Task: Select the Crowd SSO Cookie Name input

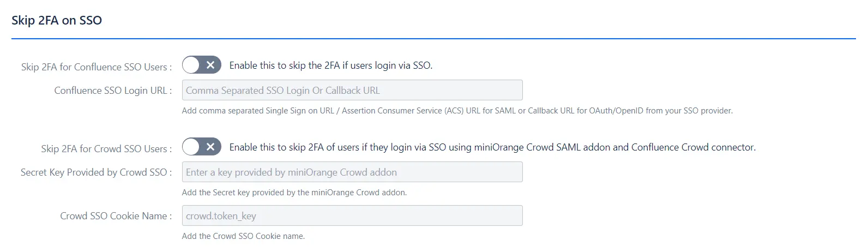Action: click(352, 216)
